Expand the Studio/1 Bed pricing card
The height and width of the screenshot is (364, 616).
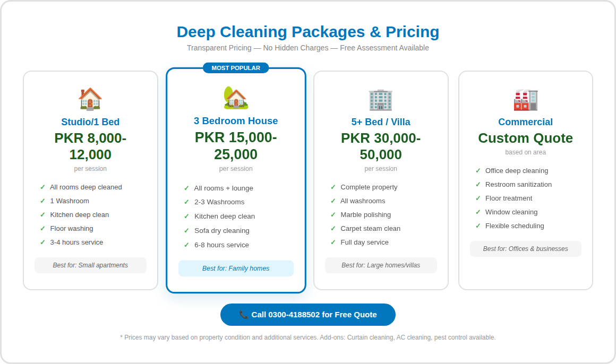pyautogui.click(x=90, y=179)
